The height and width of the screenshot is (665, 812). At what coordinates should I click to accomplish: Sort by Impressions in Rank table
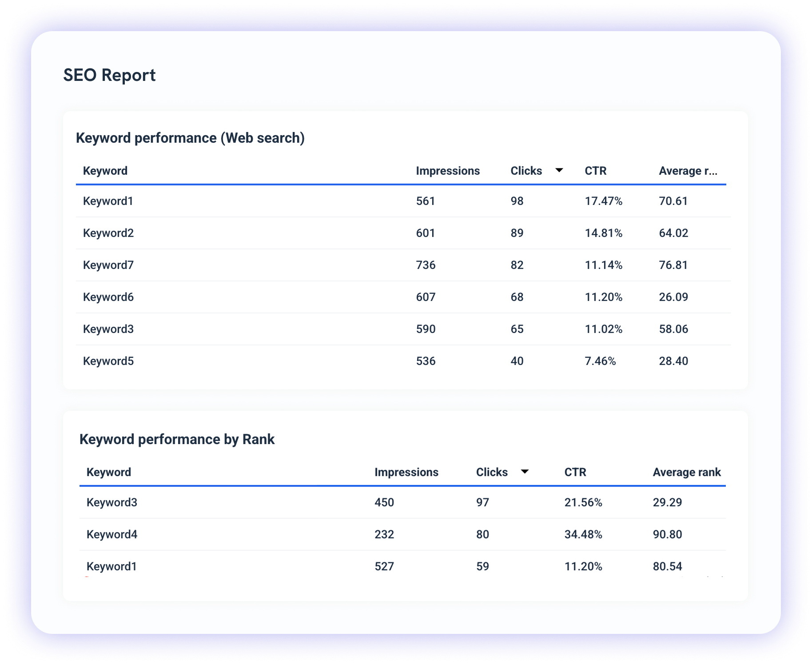coord(406,472)
